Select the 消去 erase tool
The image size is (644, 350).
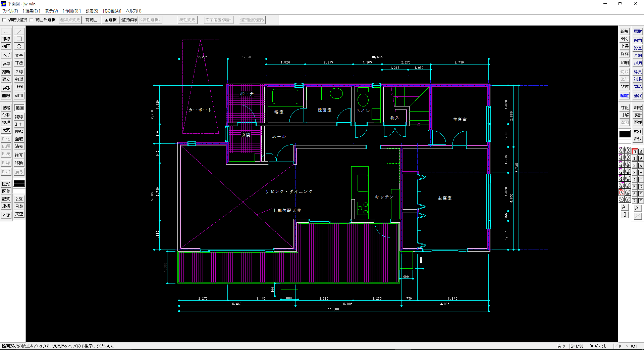19,146
